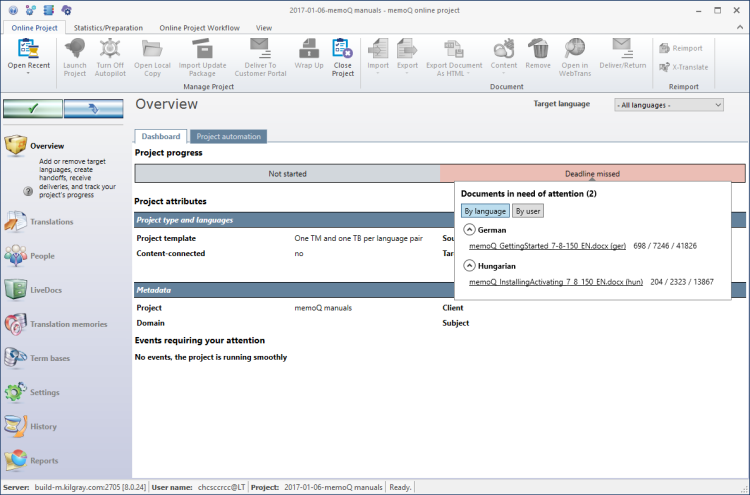Open the Statistics/Preparation ribbon tab
The image size is (750, 495).
coord(108,27)
